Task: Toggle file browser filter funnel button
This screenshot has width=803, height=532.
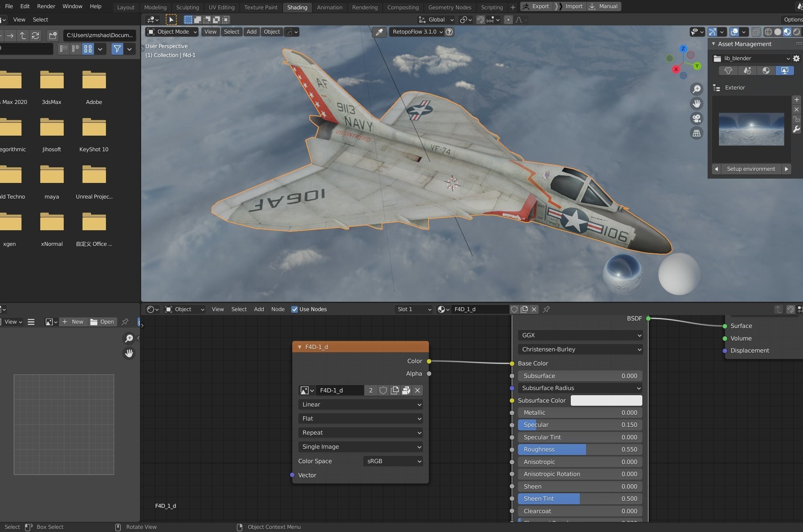Action: pyautogui.click(x=117, y=49)
